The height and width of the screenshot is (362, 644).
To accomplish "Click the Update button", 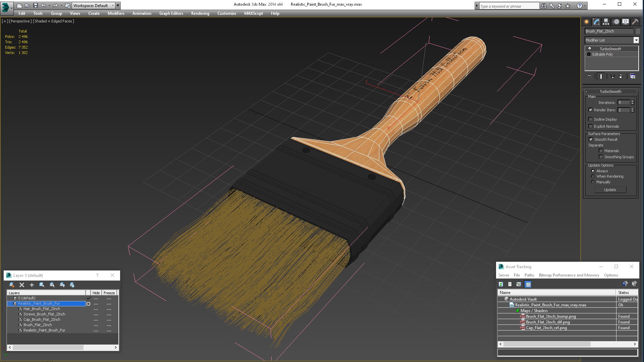I will 610,190.
